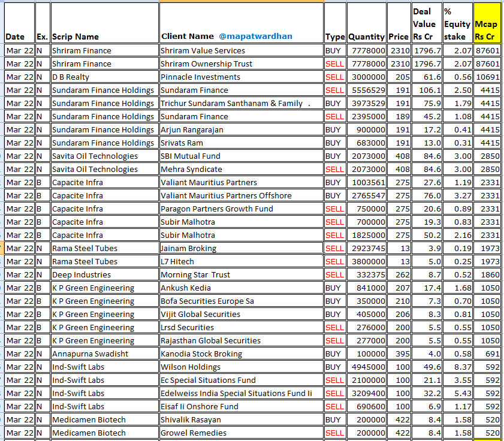Click the 'D B Realty' scrip cell
This screenshot has height=441, width=504.
point(105,77)
